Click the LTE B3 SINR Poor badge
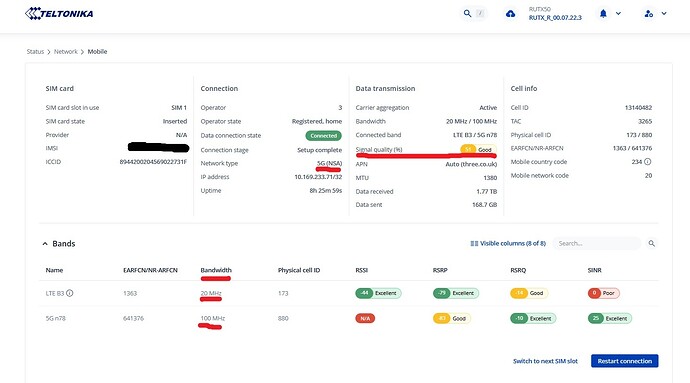Viewport: 690px width, 383px height. 604,293
